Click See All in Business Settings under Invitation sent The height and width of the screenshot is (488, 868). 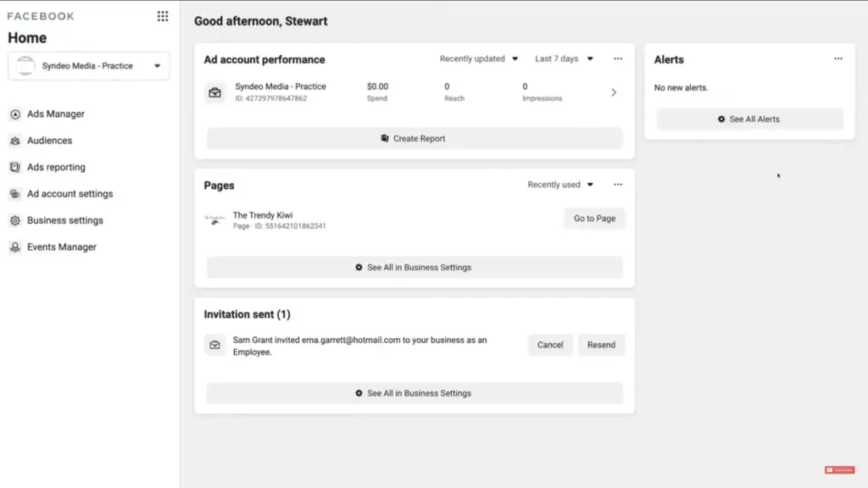pos(414,393)
